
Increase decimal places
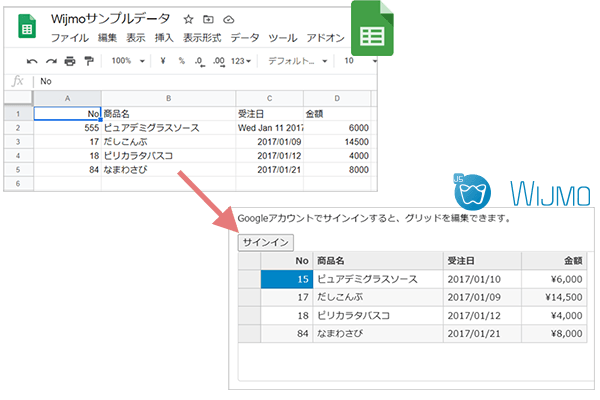(x=219, y=61)
